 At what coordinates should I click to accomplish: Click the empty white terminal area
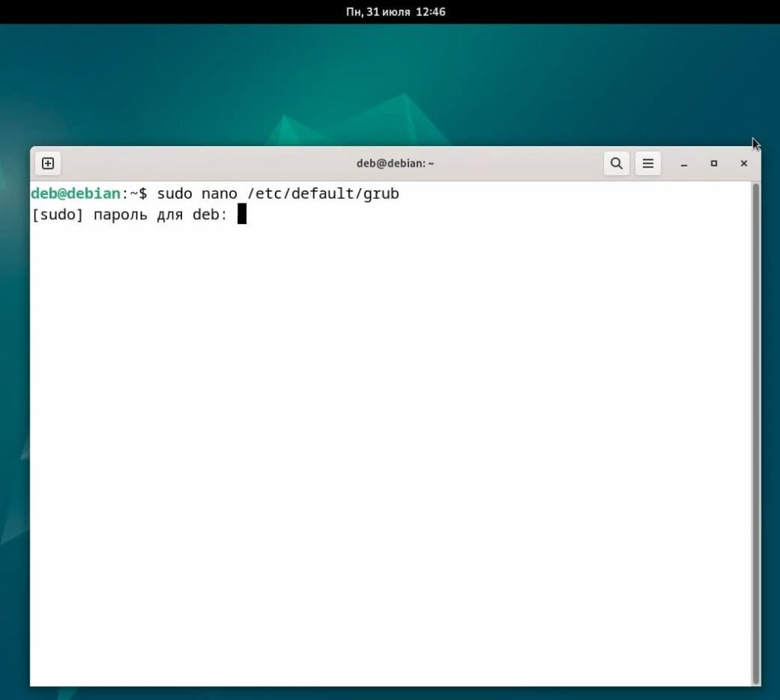(x=381, y=457)
